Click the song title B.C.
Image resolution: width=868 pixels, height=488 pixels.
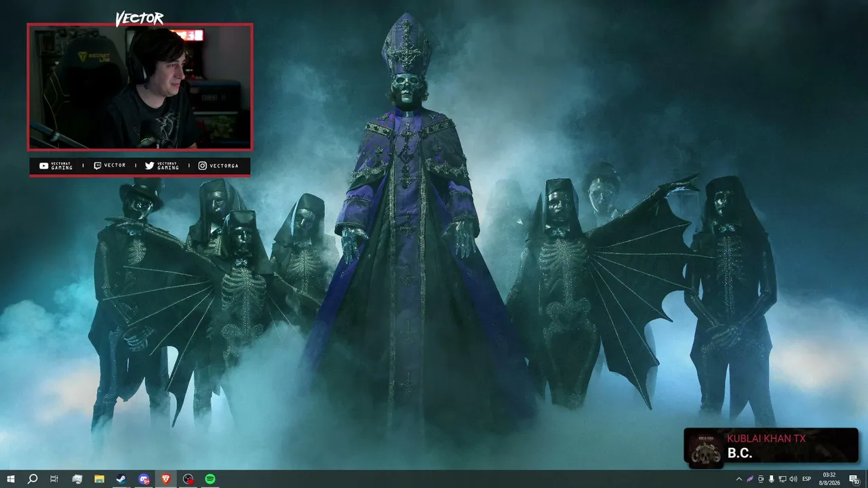[x=740, y=453]
